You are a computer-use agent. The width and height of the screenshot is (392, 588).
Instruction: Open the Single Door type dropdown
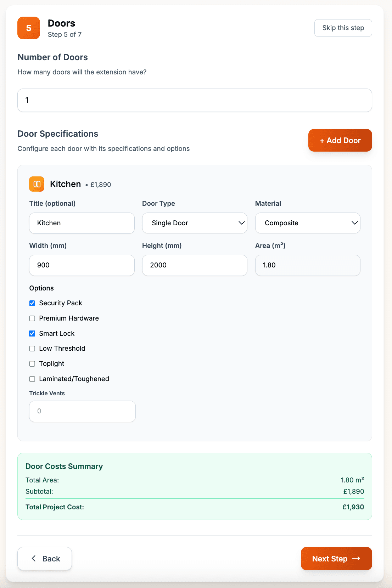(194, 223)
